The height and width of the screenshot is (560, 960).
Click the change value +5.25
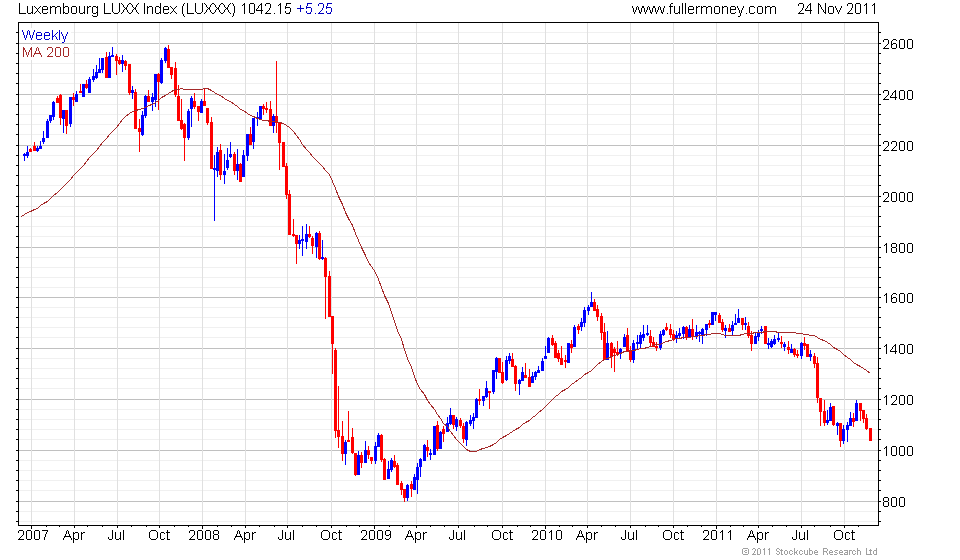tap(315, 9)
